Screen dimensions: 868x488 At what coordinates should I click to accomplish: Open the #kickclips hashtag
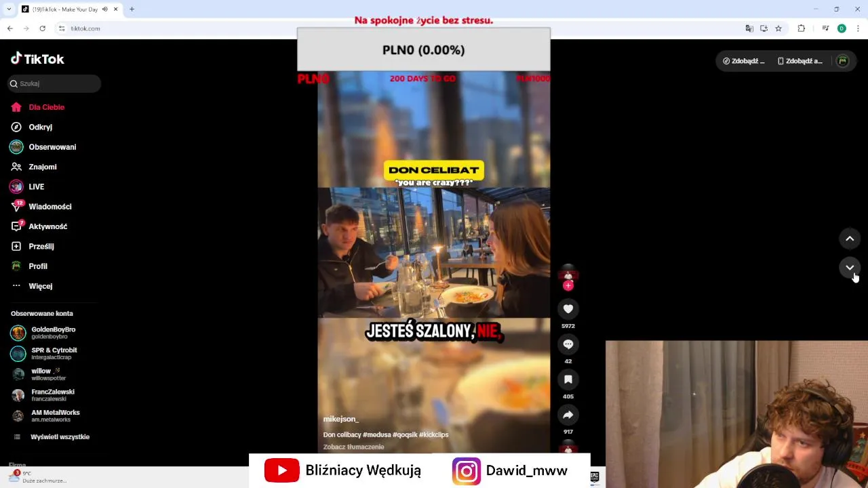tap(433, 434)
